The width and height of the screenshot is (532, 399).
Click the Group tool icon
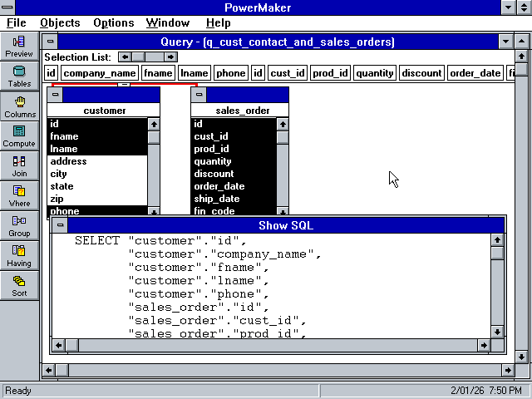click(x=19, y=226)
